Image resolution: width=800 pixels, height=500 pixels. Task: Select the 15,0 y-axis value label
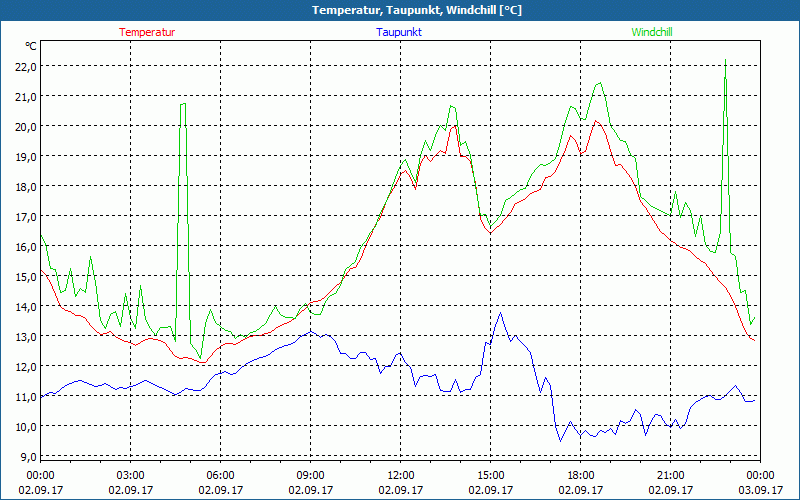pos(24,276)
